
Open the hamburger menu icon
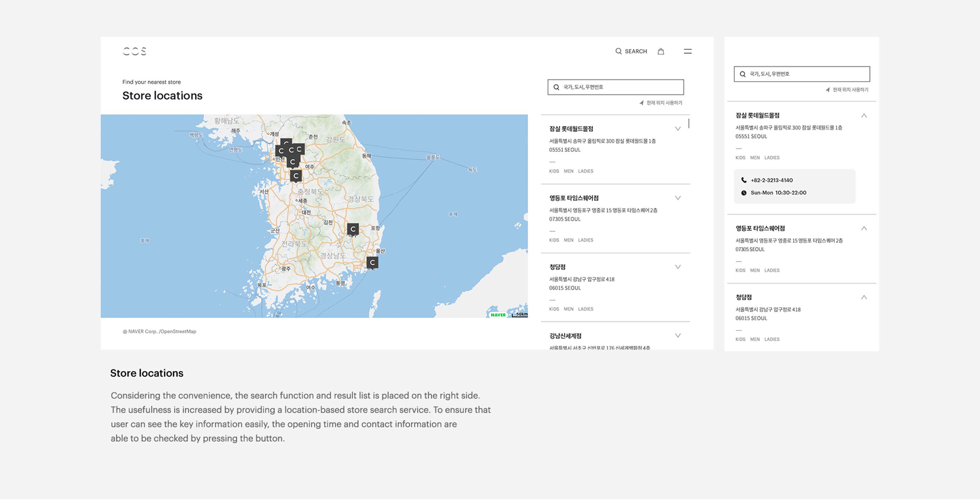coord(687,51)
